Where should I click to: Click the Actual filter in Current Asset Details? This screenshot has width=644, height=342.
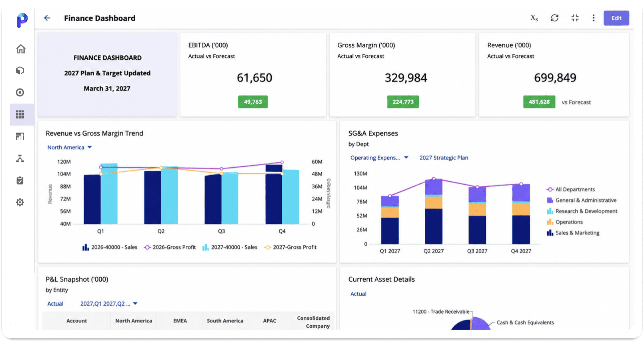358,294
